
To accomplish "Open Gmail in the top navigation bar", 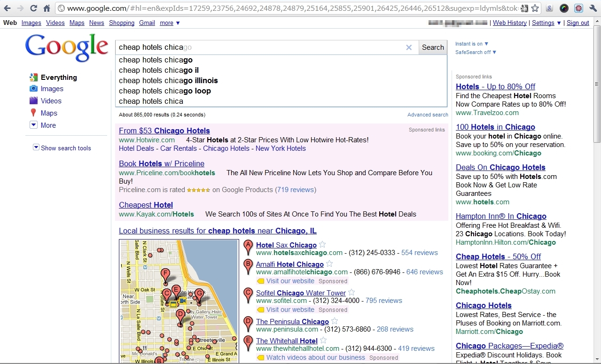I will 147,23.
